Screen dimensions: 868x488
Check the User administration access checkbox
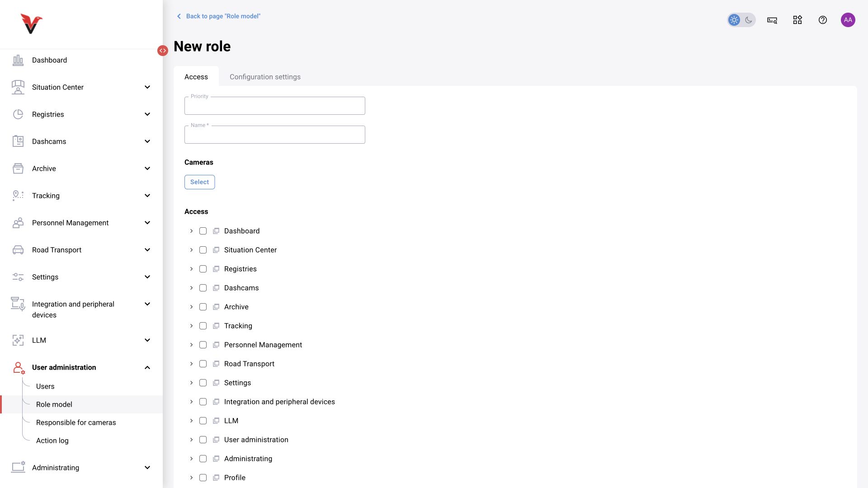click(203, 440)
